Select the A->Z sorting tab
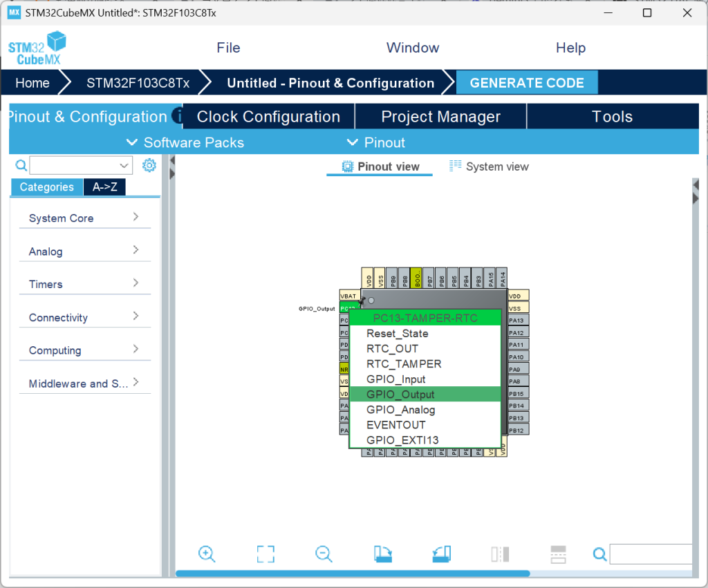This screenshot has height=588, width=708. (x=104, y=187)
